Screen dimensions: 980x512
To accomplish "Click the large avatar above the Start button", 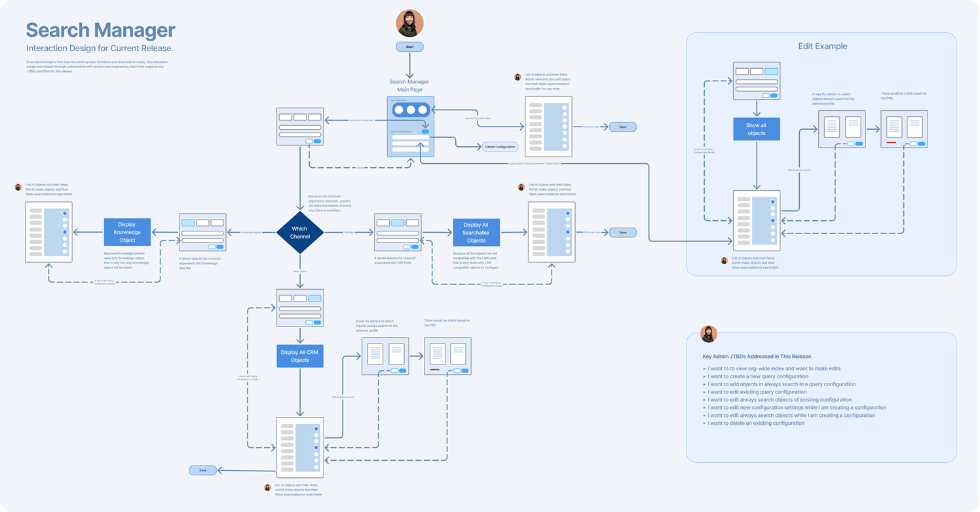I will 410,24.
